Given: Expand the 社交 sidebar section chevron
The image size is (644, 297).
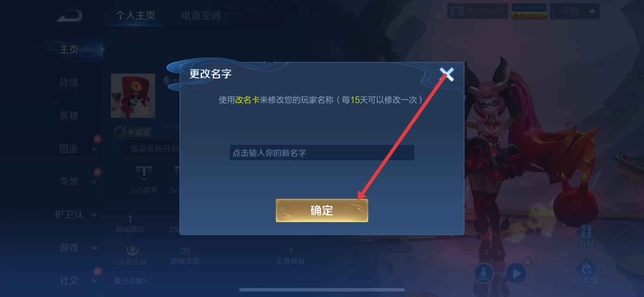Looking at the screenshot, I should click(94, 281).
